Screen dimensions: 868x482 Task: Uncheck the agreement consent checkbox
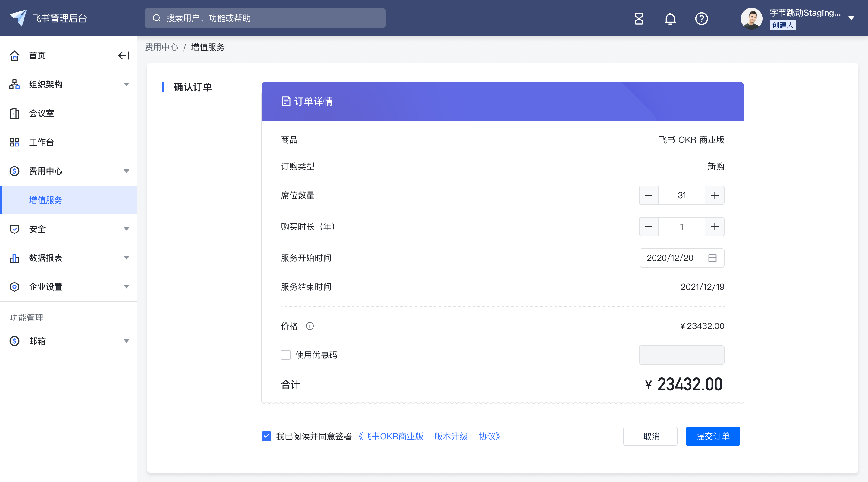(x=266, y=436)
